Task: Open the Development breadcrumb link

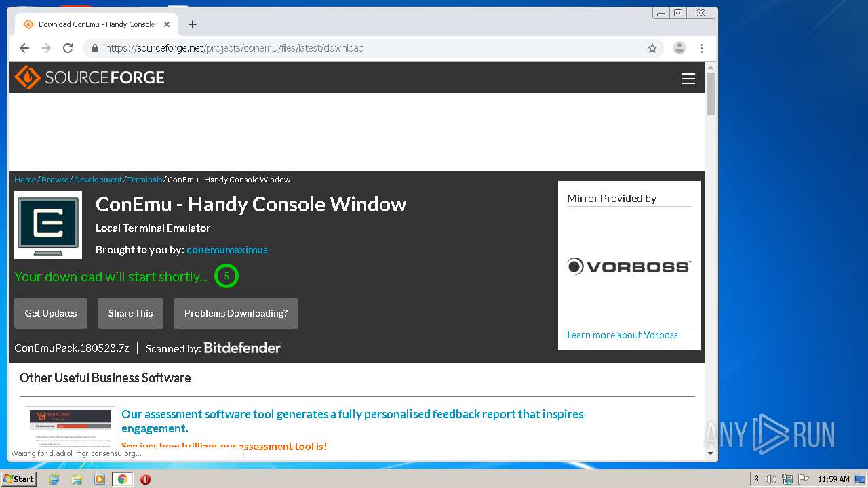Action: [98, 180]
